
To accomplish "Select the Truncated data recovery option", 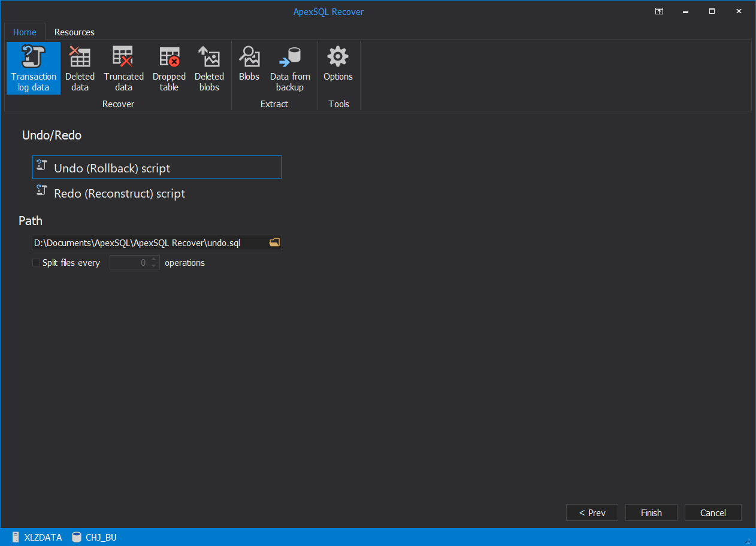I will point(123,68).
